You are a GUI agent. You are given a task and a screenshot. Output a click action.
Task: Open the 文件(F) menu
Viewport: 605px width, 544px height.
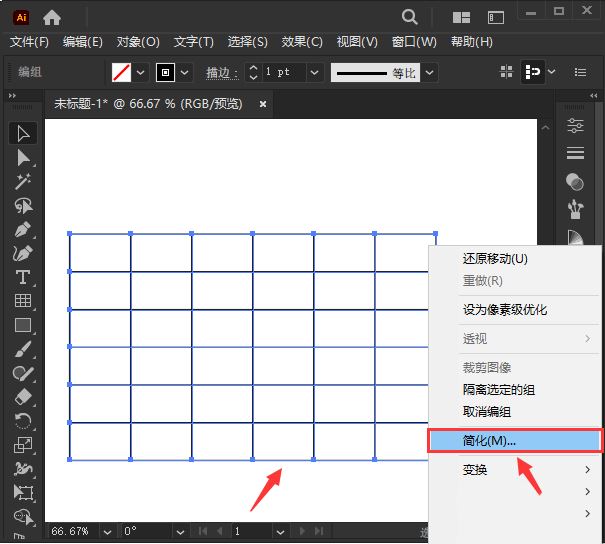coord(29,42)
